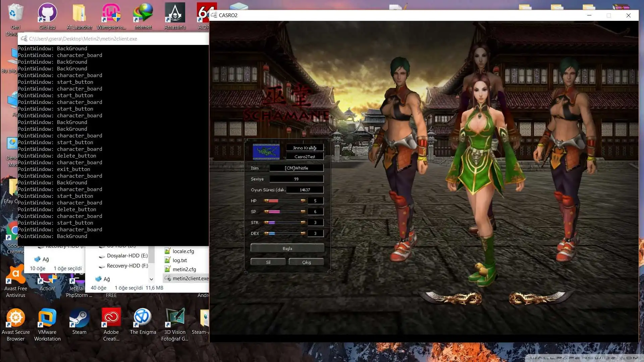Open Dosyalar-HDD (E:) in Explorer tree
The width and height of the screenshot is (644, 362).
[123, 255]
